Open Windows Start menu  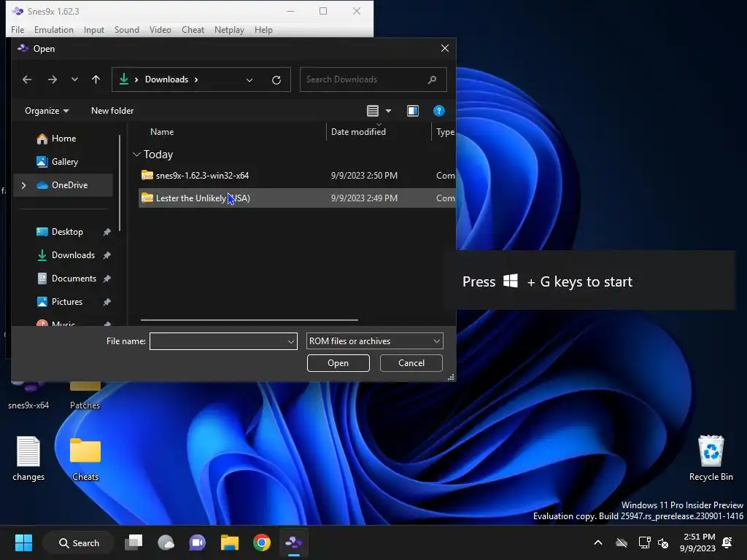tap(23, 542)
